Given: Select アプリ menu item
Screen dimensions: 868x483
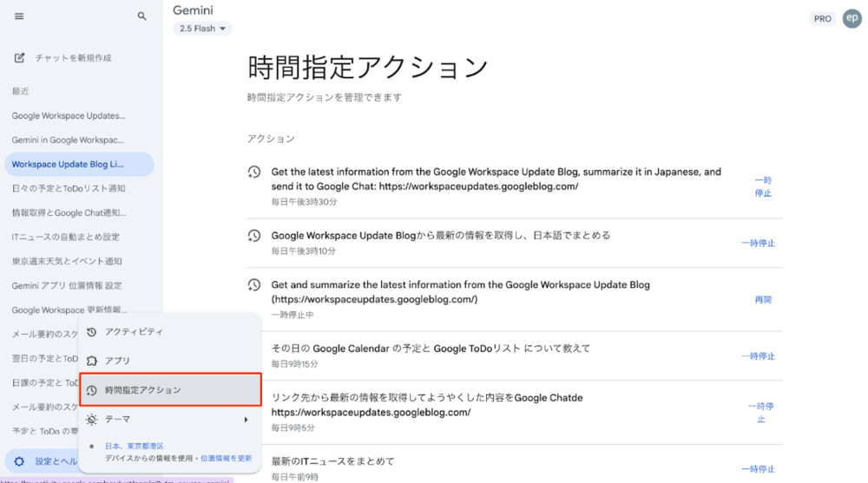Looking at the screenshot, I should click(x=170, y=361).
